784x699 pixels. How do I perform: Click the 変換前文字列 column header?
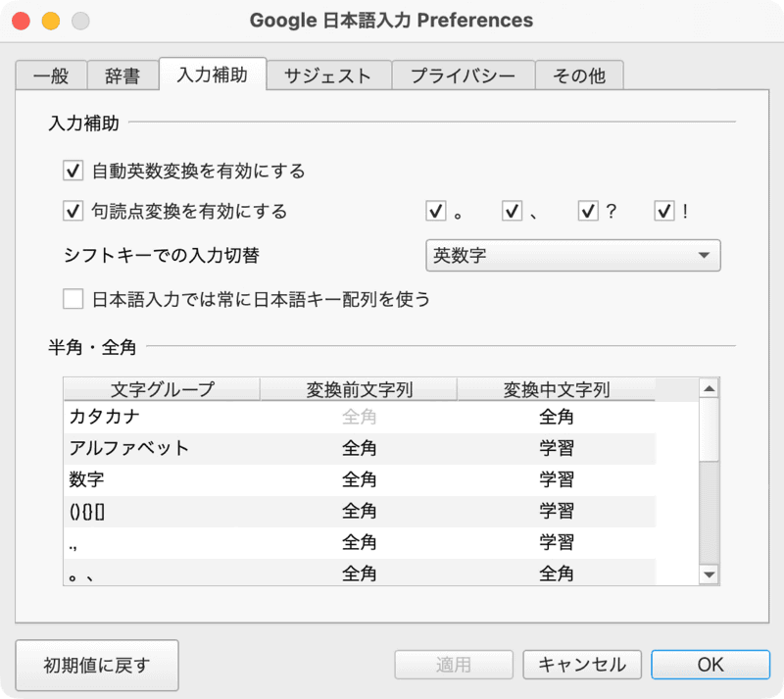359,389
